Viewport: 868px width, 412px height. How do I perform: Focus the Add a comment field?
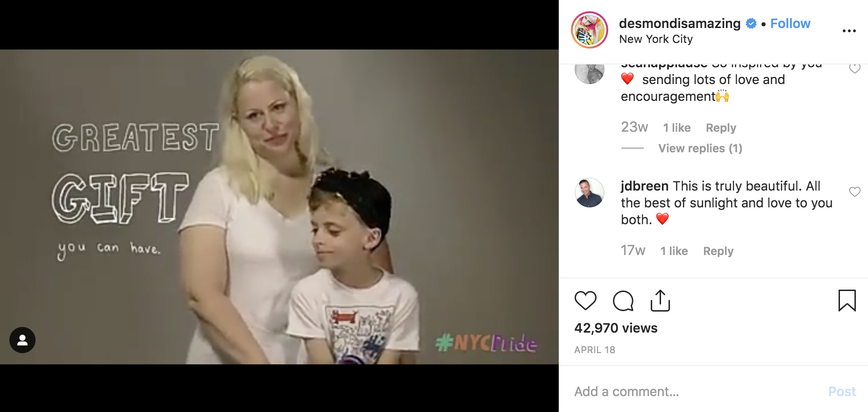(696, 391)
